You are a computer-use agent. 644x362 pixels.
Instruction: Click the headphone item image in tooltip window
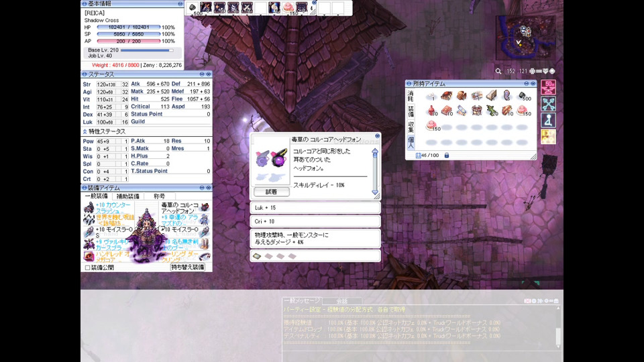[x=271, y=158]
